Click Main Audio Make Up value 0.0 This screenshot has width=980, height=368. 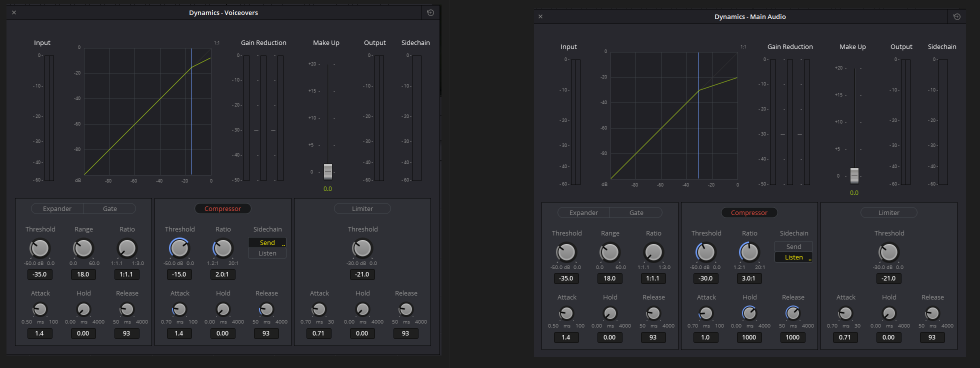(854, 193)
